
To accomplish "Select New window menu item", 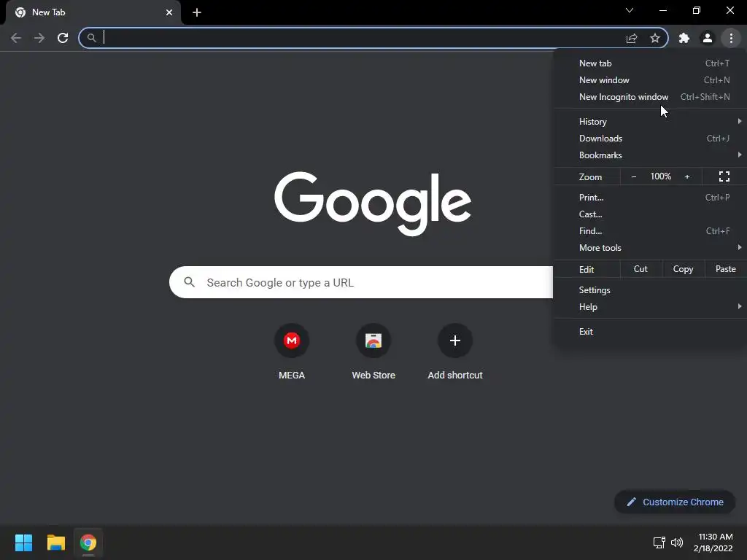I will click(x=650, y=80).
